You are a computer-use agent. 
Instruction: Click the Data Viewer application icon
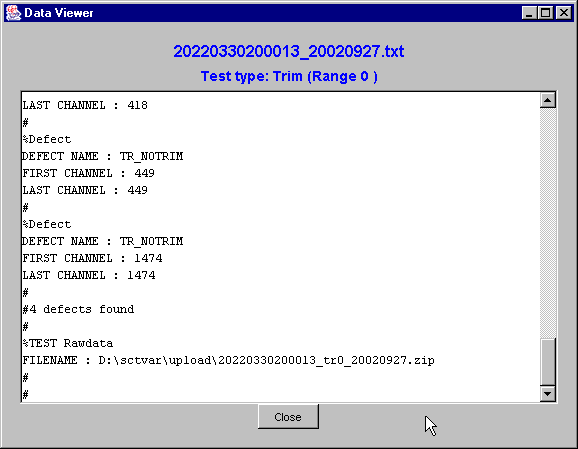(x=13, y=13)
